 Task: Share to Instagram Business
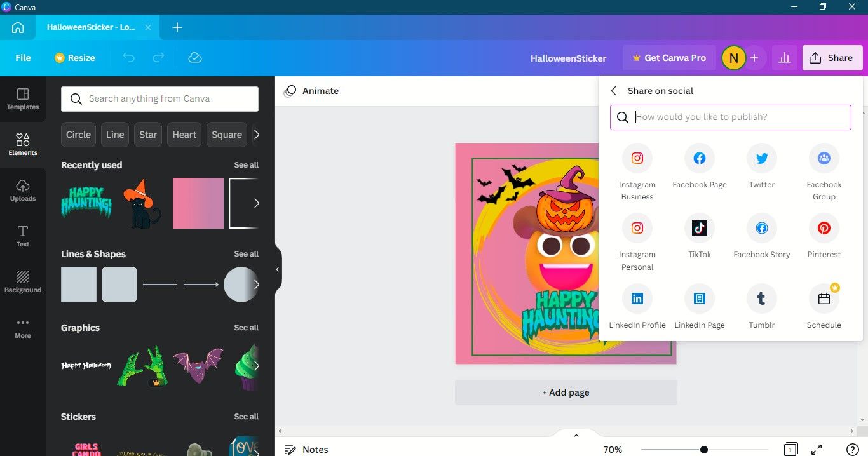[x=637, y=172]
